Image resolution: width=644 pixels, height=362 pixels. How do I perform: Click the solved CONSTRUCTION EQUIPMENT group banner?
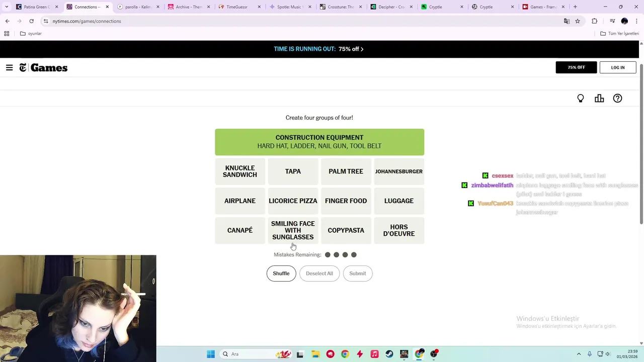click(319, 142)
